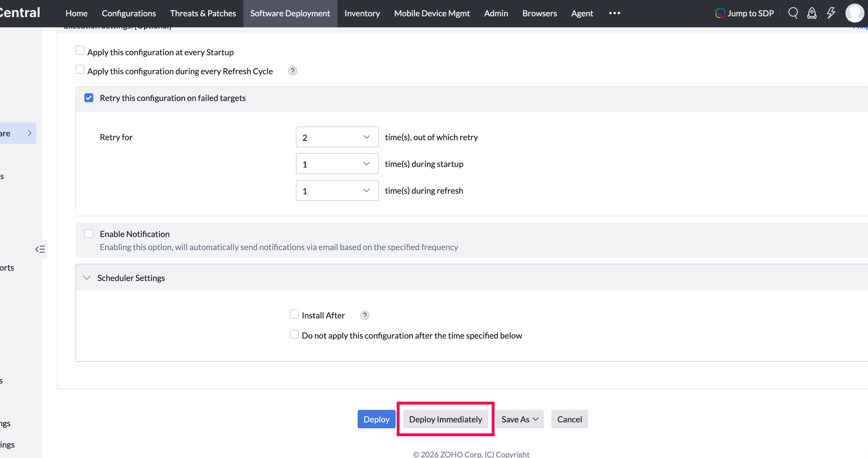Switch to the Inventory tab

tap(362, 13)
